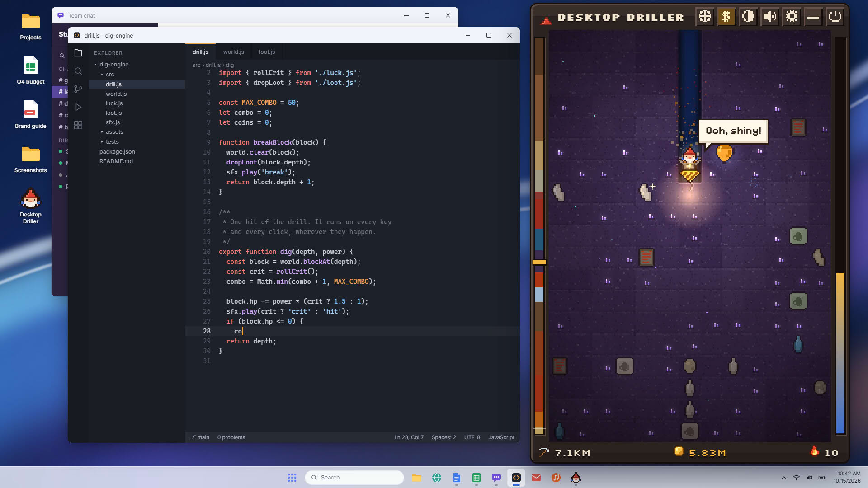
Task: Open the Q4 budget desktop file
Action: (30, 70)
